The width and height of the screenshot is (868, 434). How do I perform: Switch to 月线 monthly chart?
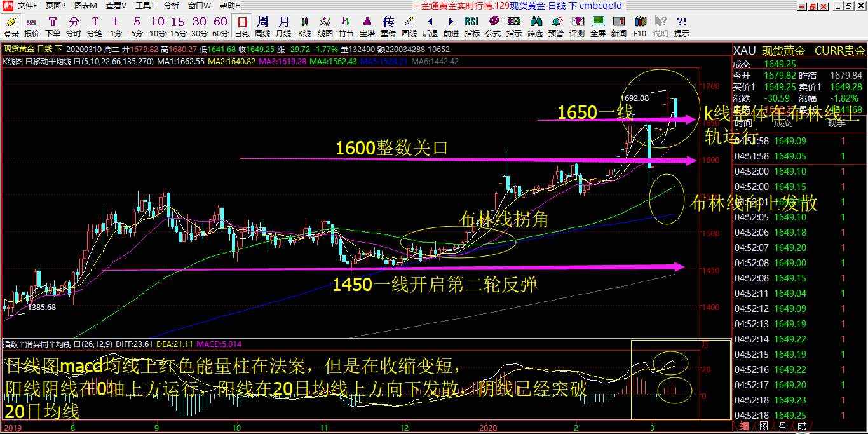tap(283, 26)
